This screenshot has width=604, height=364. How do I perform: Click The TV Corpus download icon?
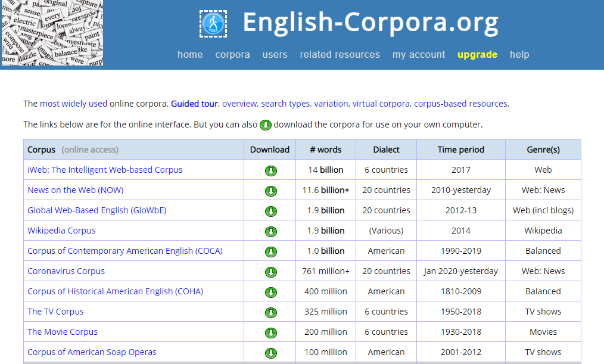click(271, 312)
